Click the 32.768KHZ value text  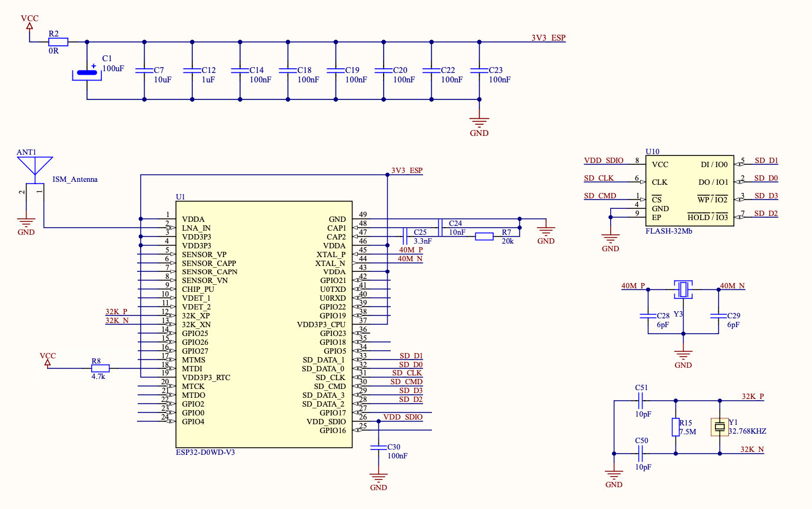747,431
